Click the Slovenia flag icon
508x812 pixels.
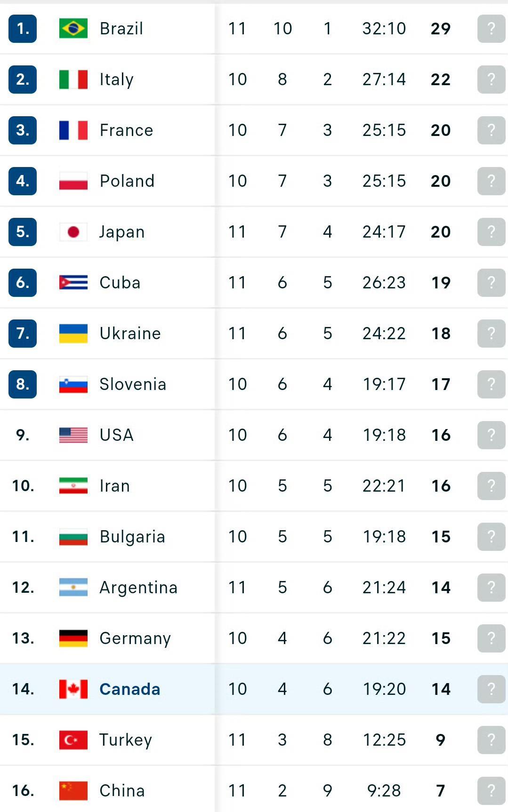(x=73, y=384)
